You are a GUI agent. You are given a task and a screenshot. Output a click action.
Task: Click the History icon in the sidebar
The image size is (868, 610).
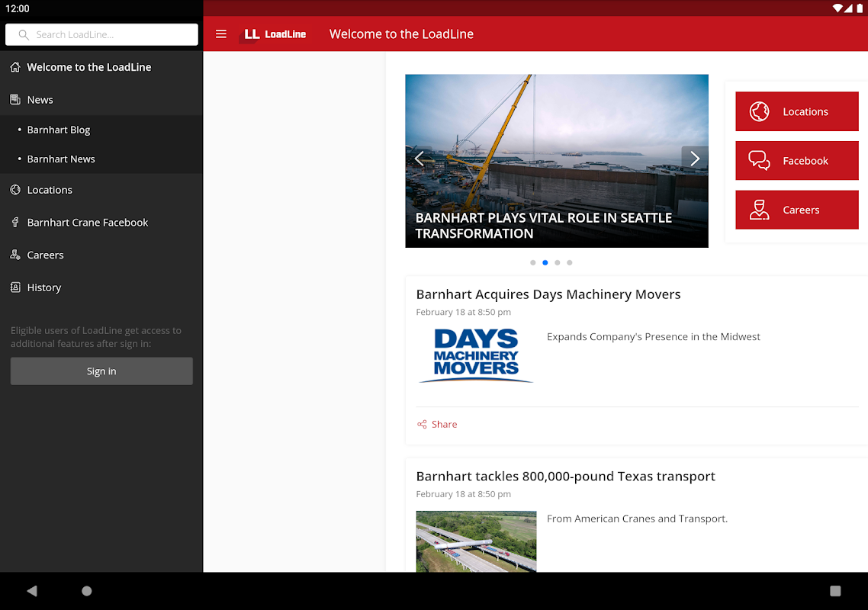coord(15,287)
